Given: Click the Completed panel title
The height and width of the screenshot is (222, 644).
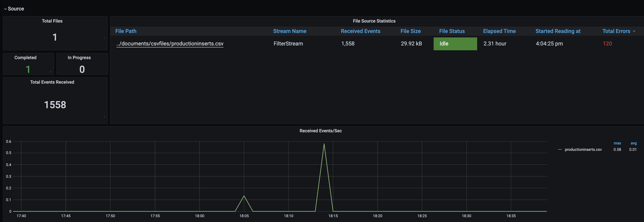Looking at the screenshot, I should click(26, 58).
